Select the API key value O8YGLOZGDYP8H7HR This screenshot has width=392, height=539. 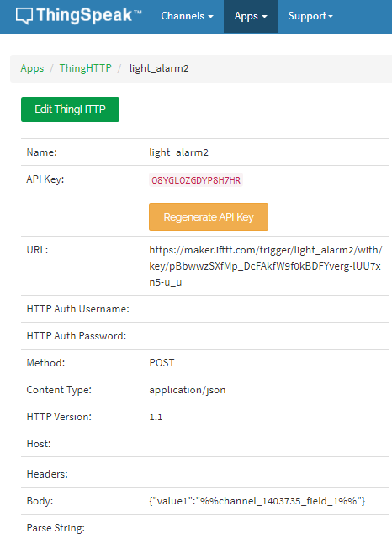coord(196,180)
